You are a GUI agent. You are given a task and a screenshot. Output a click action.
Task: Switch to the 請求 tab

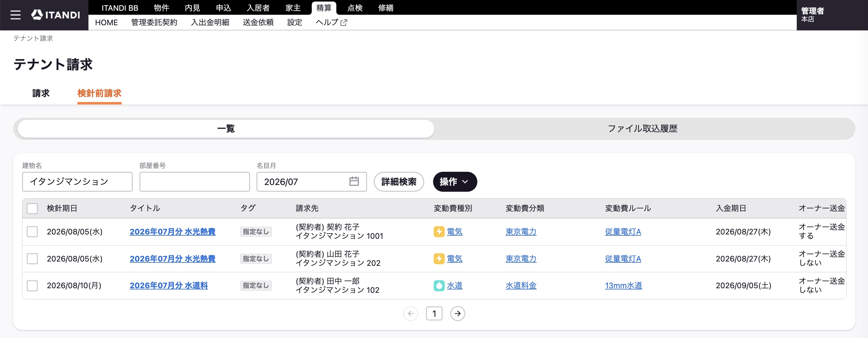coord(41,93)
